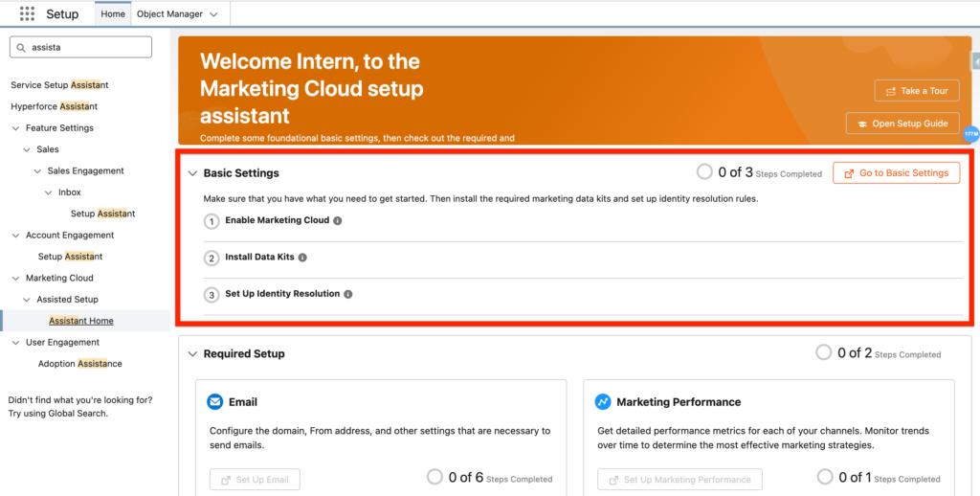This screenshot has width=980, height=496.
Task: Open the Object Manager tab dropdown arrow
Action: coord(213,14)
